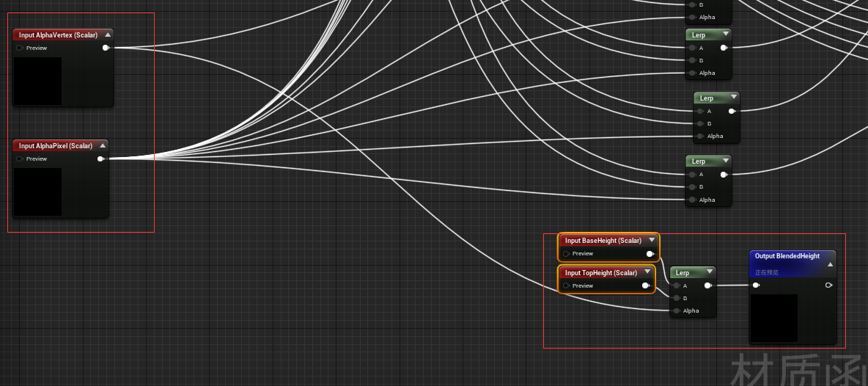868x386 pixels.
Task: Click the Alpha pin of the cut-off top node
Action: click(x=692, y=17)
